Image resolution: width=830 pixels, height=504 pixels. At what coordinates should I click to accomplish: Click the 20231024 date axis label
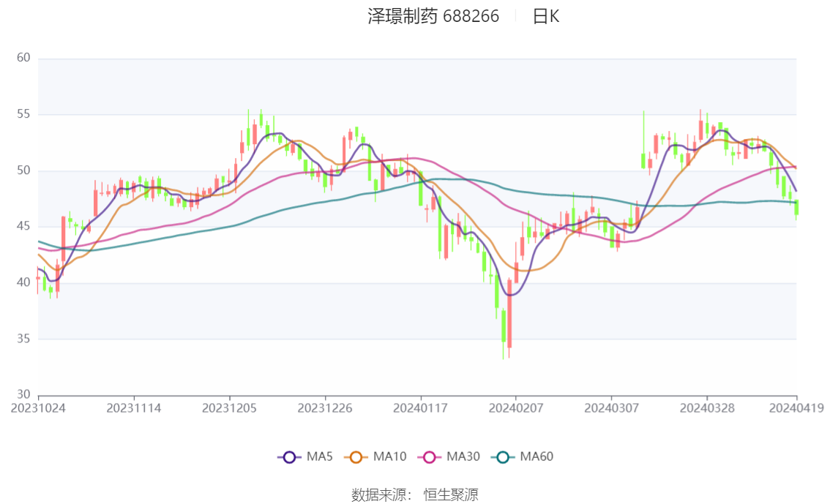click(38, 408)
